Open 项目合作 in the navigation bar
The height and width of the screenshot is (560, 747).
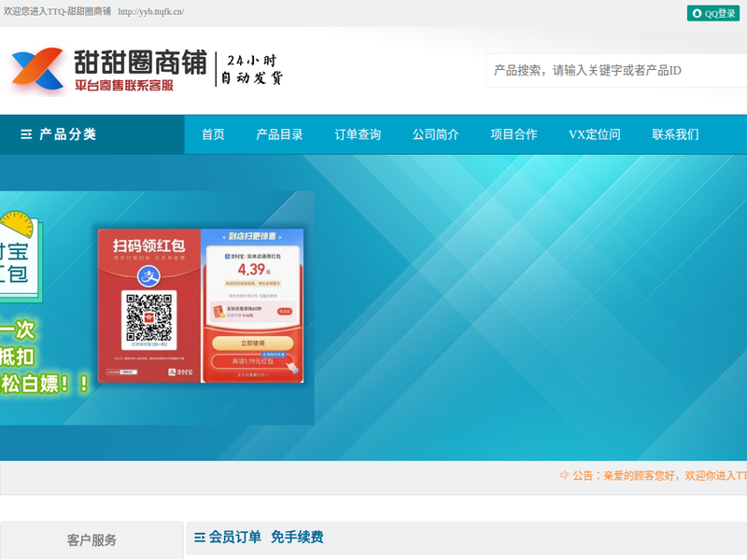[514, 134]
